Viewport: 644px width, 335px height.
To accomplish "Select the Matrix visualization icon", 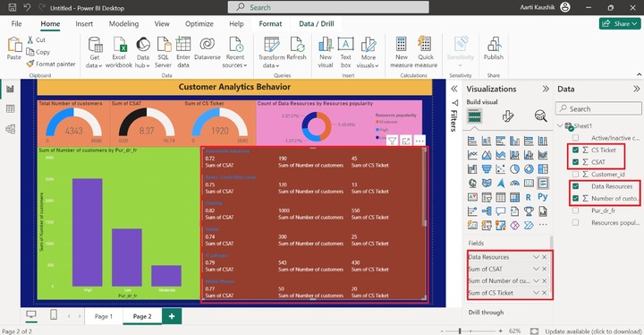I will pos(514,197).
